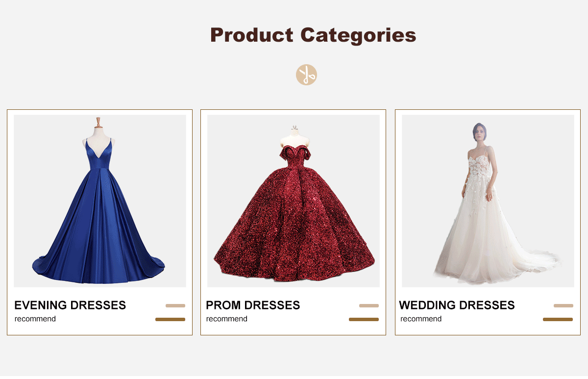The width and height of the screenshot is (588, 379).
Task: Click long brown bar in Evening Dresses card
Action: (x=171, y=319)
